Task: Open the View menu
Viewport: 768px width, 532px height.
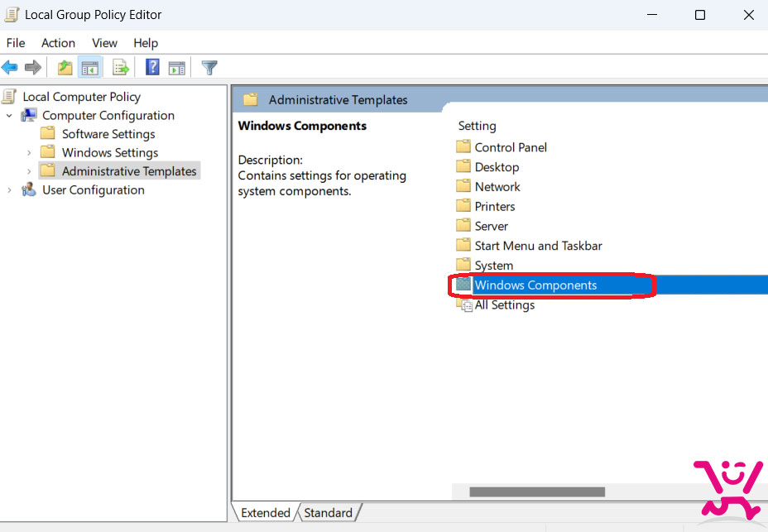Action: coord(105,43)
